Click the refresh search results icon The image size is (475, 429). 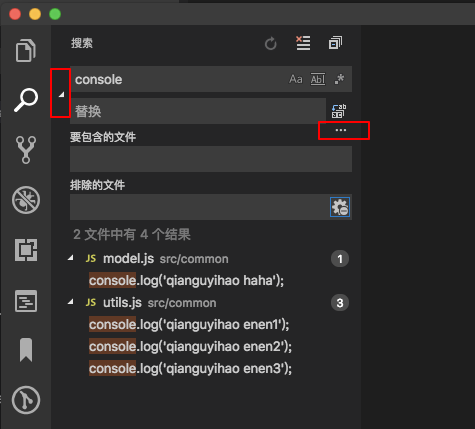click(271, 43)
